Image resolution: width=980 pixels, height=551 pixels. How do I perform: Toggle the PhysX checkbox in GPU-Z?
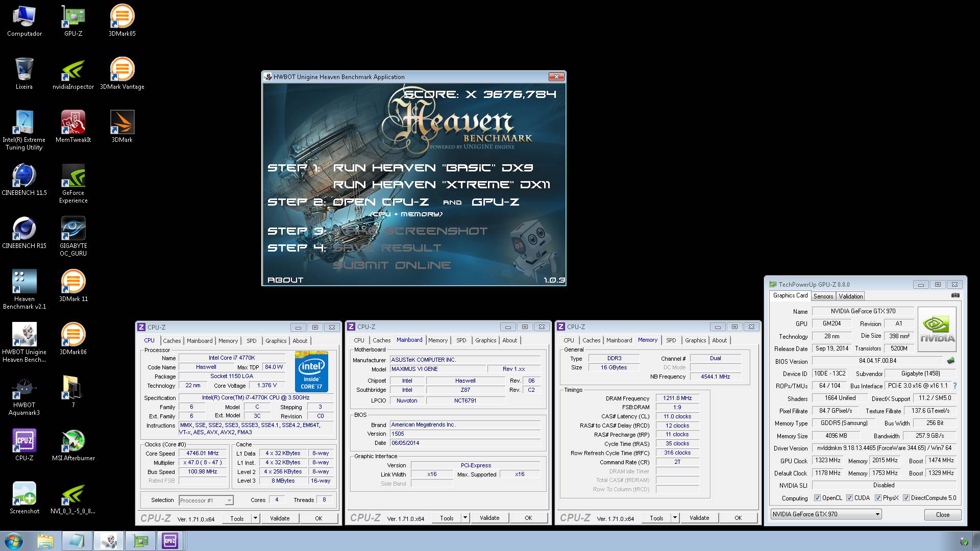pyautogui.click(x=878, y=498)
